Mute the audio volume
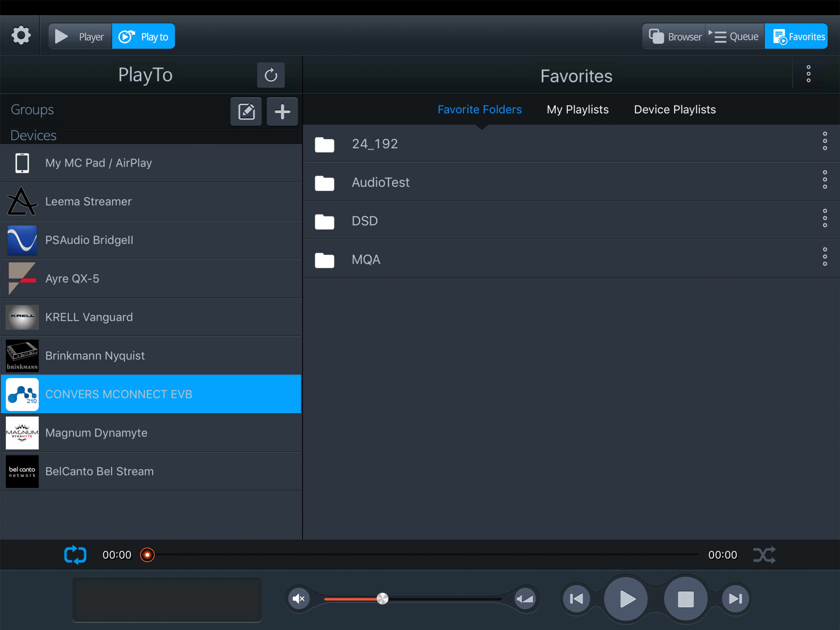 299,599
